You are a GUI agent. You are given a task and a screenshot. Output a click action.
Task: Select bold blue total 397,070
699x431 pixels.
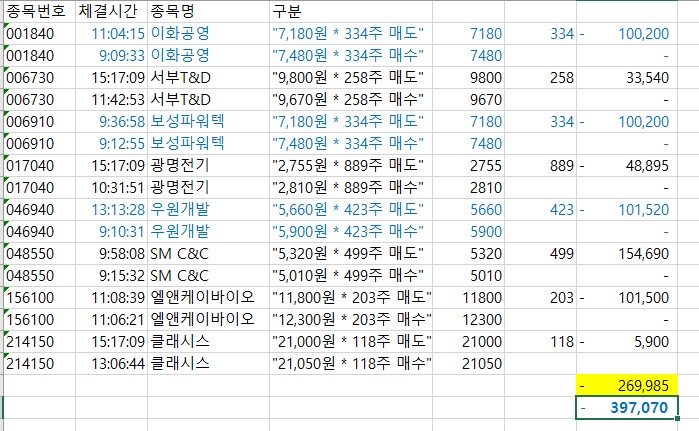pos(627,407)
